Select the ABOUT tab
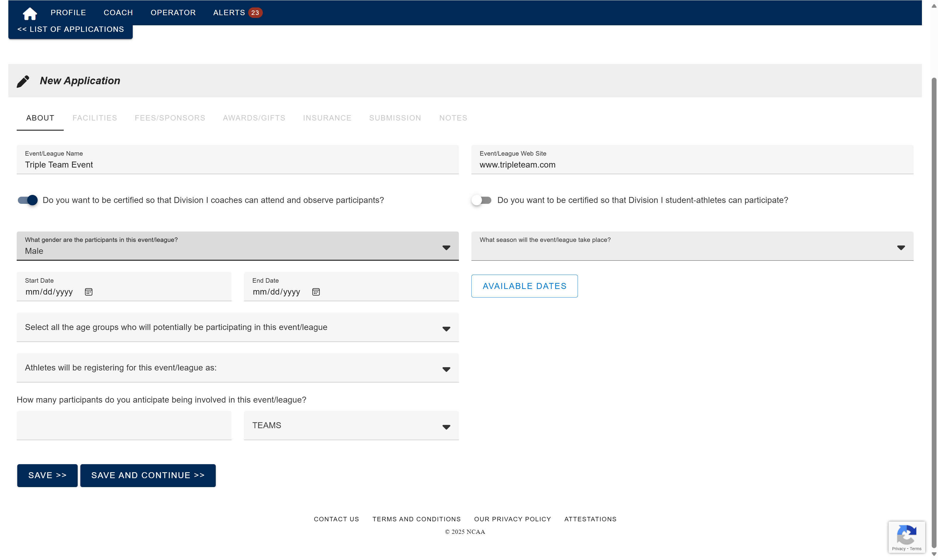 [x=40, y=118]
